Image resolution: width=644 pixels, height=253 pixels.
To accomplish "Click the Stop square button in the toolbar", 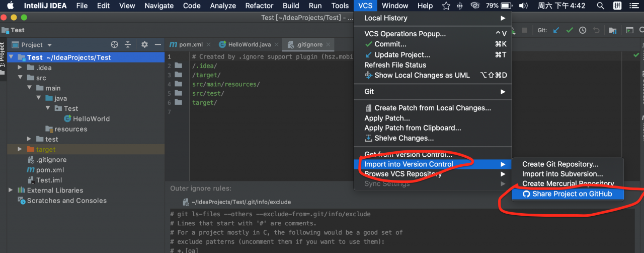I will pos(525,30).
